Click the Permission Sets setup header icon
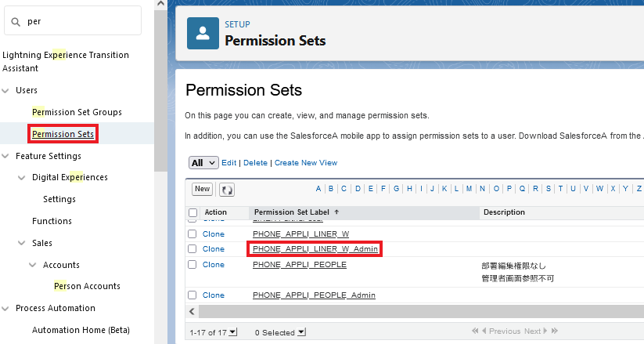 coord(203,34)
